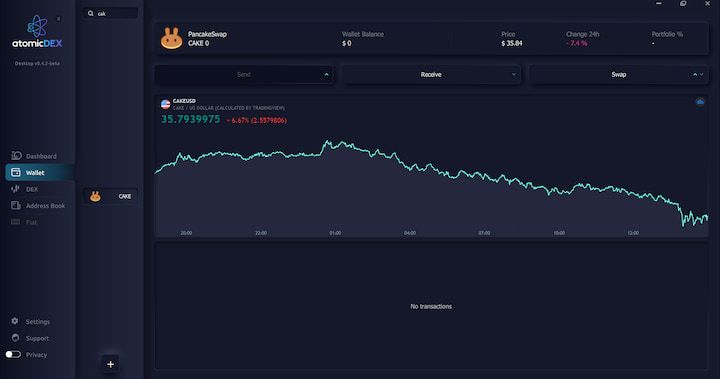The width and height of the screenshot is (720, 379).
Task: Click the No transactions message
Action: click(431, 306)
